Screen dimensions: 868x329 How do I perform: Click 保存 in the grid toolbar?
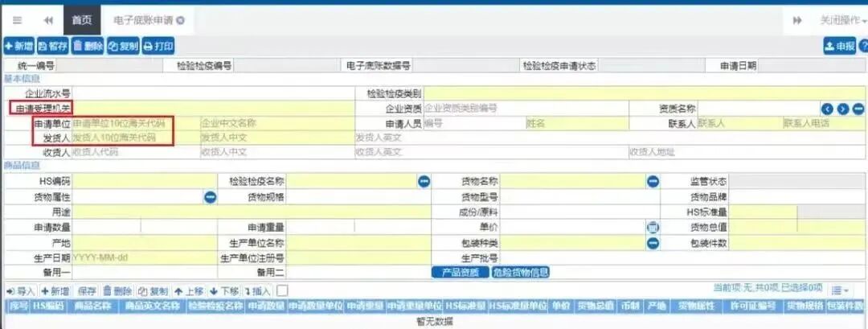click(x=87, y=291)
